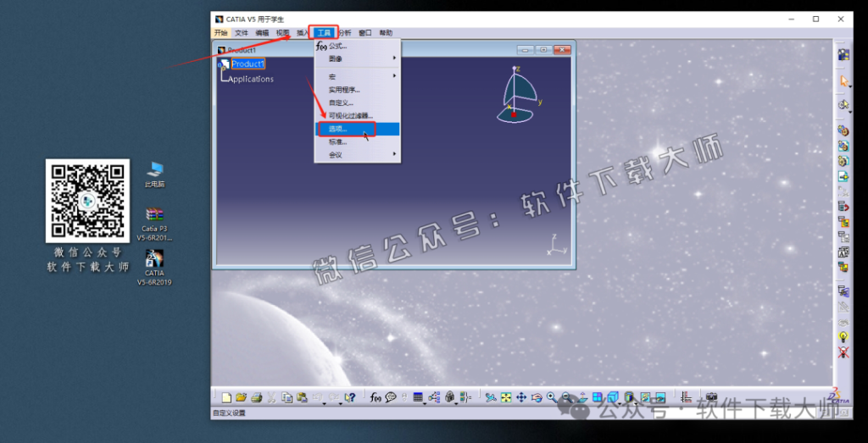
Task: Click the Zoom Out magnifier icon
Action: 567,397
